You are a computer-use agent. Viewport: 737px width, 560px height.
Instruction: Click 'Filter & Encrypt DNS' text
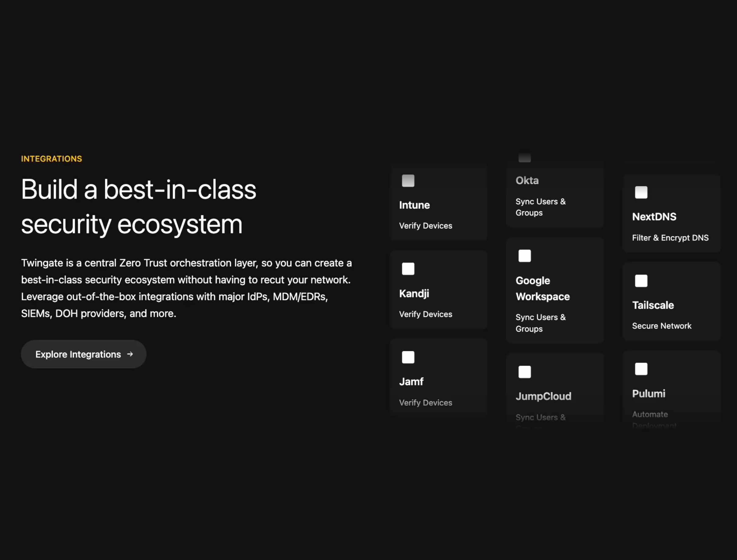coord(670,238)
